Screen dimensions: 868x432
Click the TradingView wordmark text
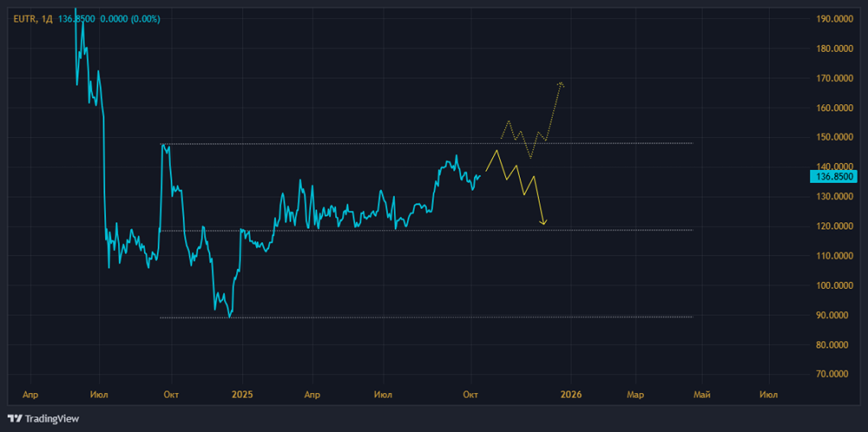click(52, 418)
